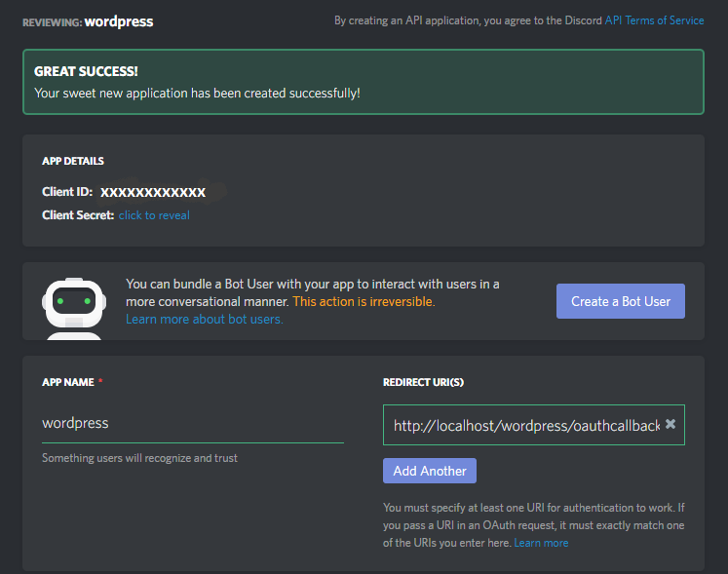Reveal the Client Secret
Screen dimensions: 728x574
tap(154, 215)
